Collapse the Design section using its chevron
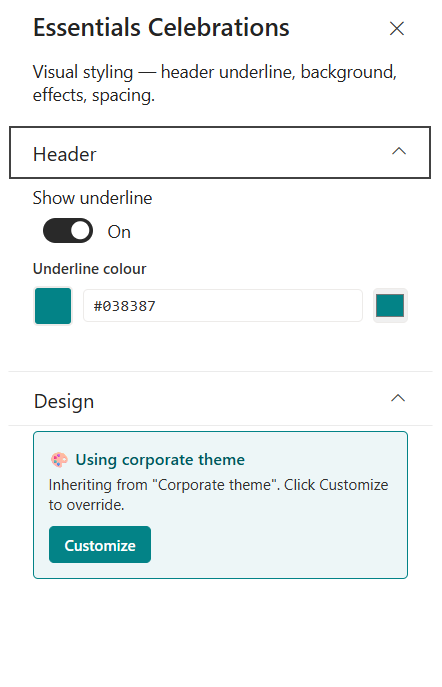The width and height of the screenshot is (442, 687). click(x=398, y=398)
